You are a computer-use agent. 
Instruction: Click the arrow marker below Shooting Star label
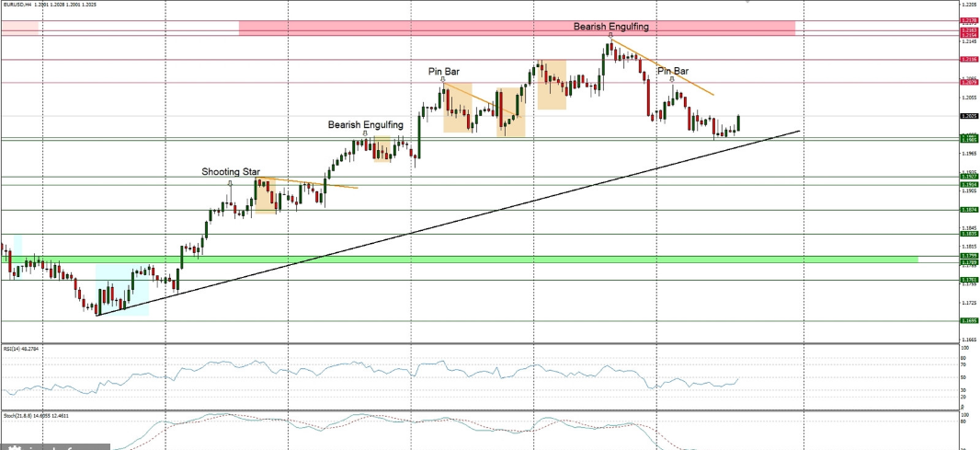click(230, 183)
